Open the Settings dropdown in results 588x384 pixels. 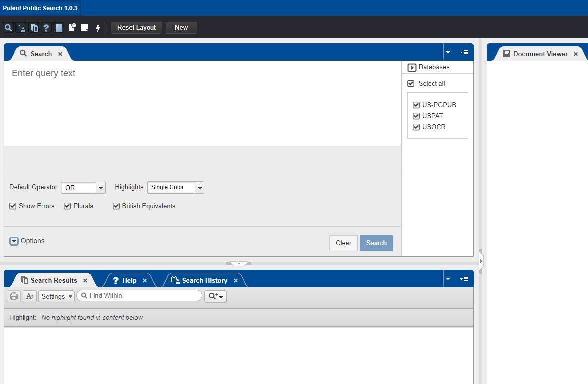[56, 296]
